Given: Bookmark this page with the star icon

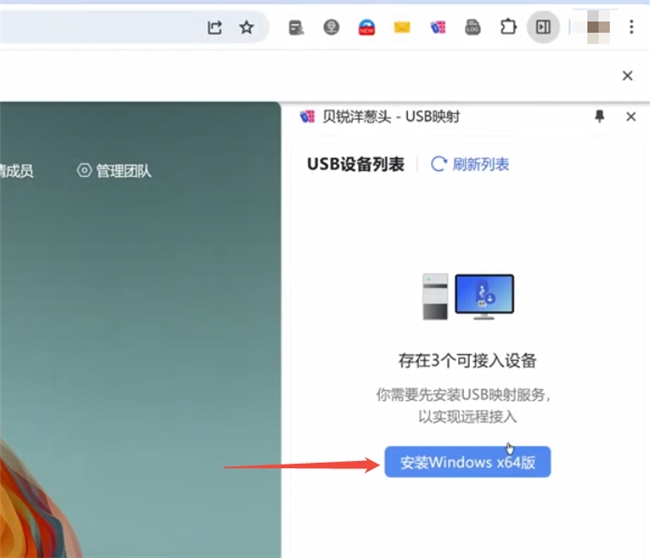Looking at the screenshot, I should 246,28.
